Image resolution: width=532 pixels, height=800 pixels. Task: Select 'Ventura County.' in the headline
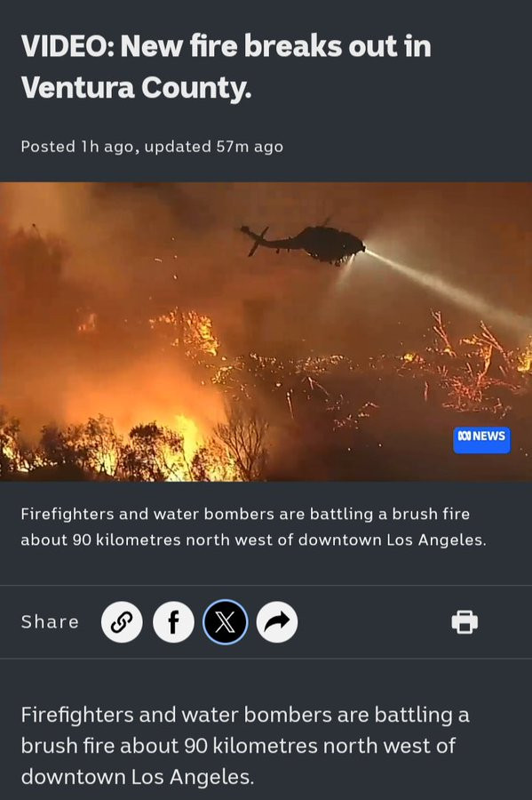(136, 87)
